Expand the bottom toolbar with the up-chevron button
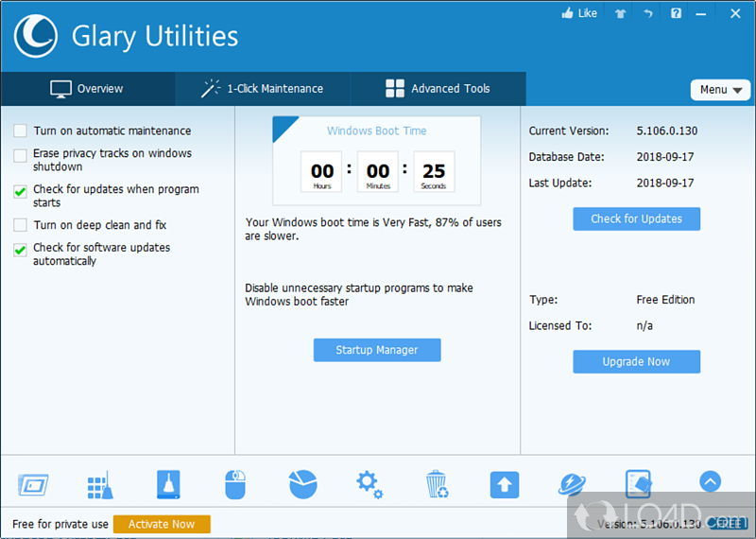This screenshot has height=539, width=756. pos(710,481)
